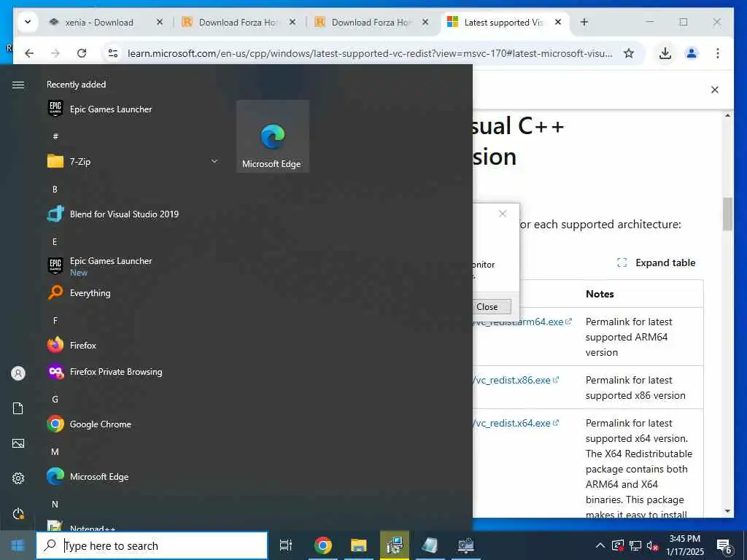
Task: Open Firefox Private Browsing
Action: [x=105, y=372]
